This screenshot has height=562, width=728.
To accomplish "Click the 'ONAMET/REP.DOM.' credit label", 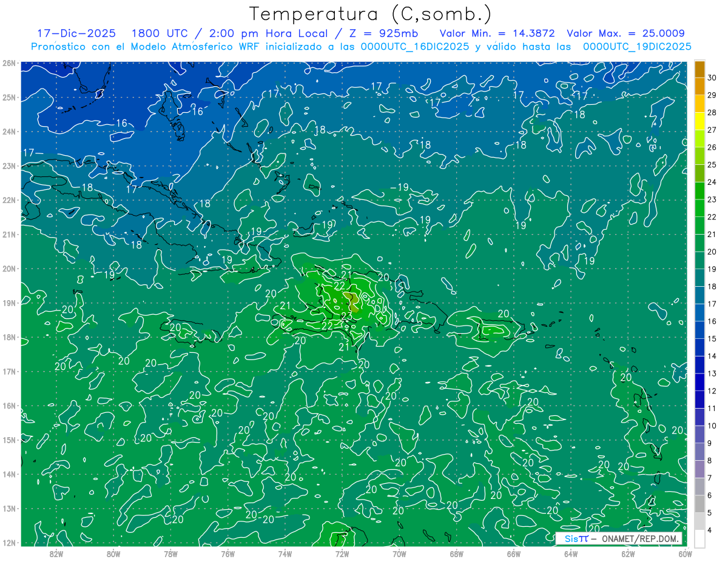I will (x=639, y=538).
